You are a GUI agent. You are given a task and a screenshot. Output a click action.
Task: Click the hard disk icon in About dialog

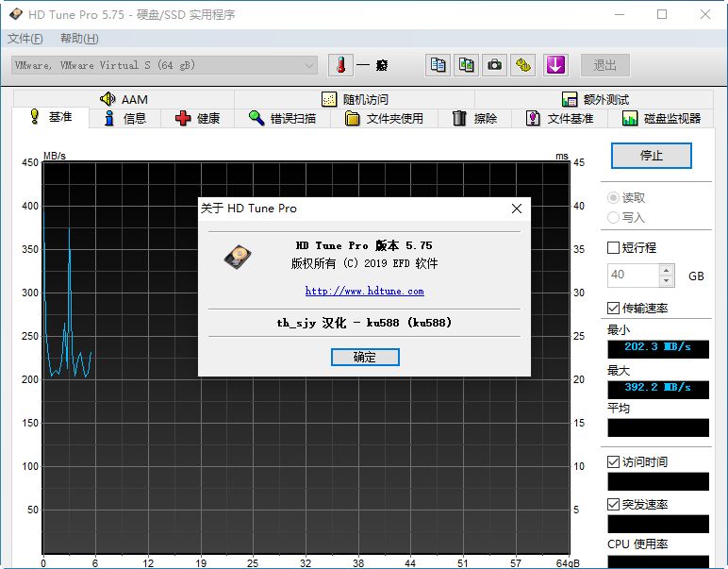[x=238, y=257]
